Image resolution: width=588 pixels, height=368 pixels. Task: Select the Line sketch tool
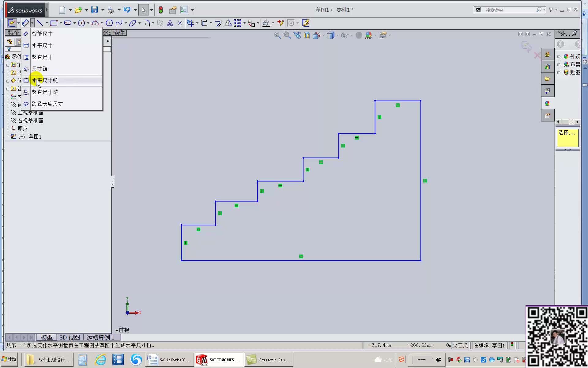41,23
